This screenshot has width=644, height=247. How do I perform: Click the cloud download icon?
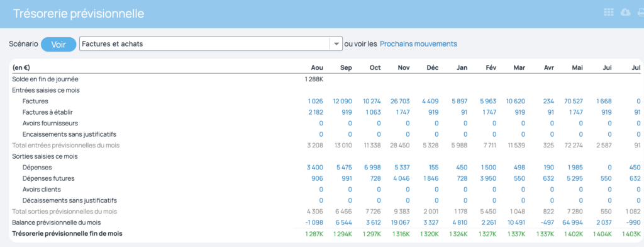point(626,13)
